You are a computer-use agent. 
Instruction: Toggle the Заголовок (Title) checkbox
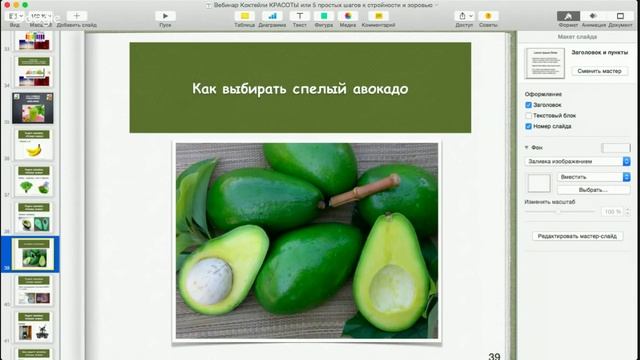[x=529, y=105]
